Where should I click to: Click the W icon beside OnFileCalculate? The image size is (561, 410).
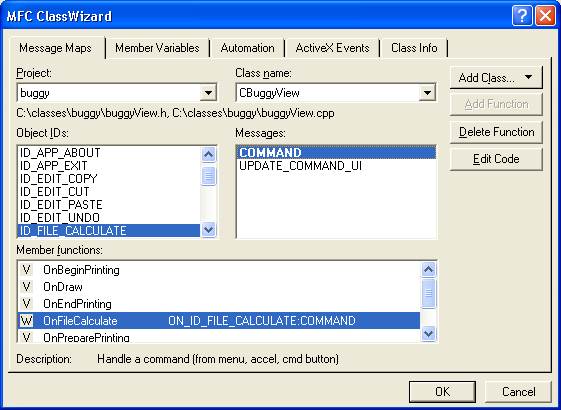pos(26,321)
